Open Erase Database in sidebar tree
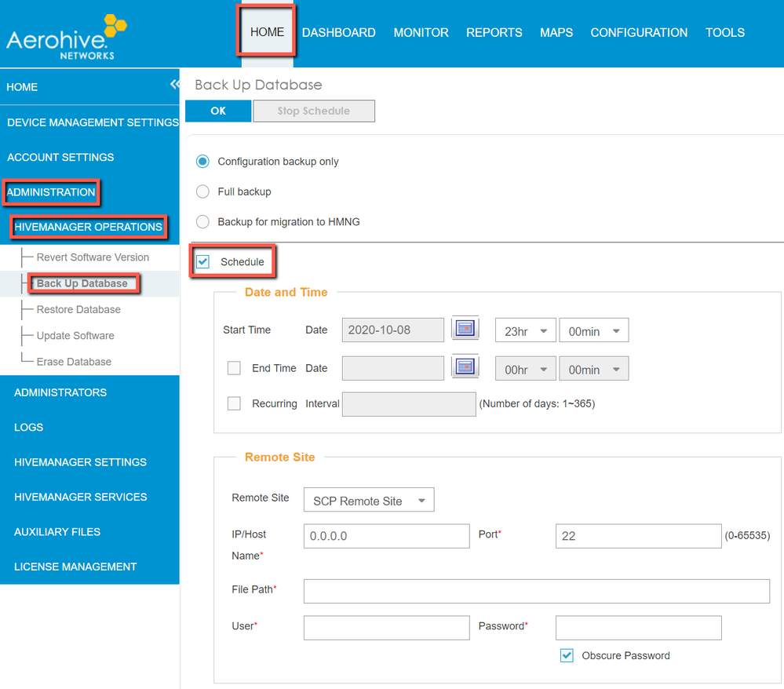The height and width of the screenshot is (689, 784). pos(74,362)
